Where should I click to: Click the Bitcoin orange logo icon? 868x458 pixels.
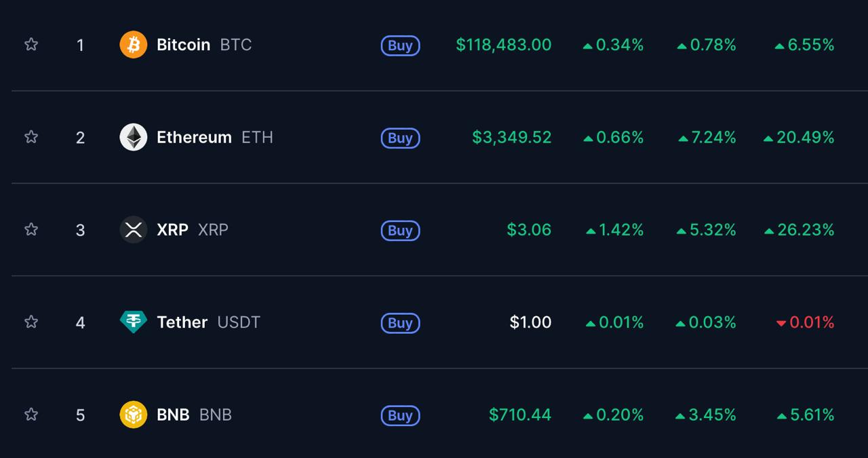click(x=133, y=45)
